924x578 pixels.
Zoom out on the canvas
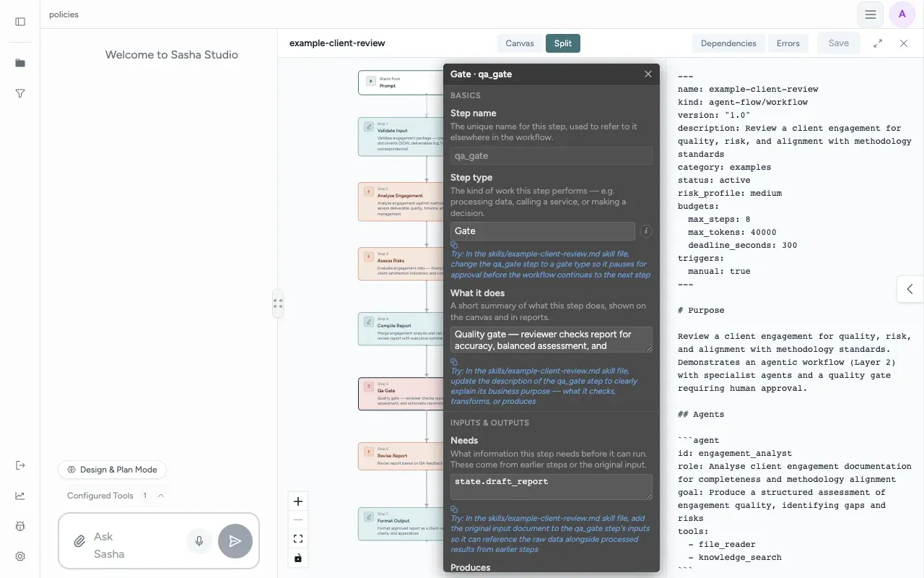pos(298,520)
